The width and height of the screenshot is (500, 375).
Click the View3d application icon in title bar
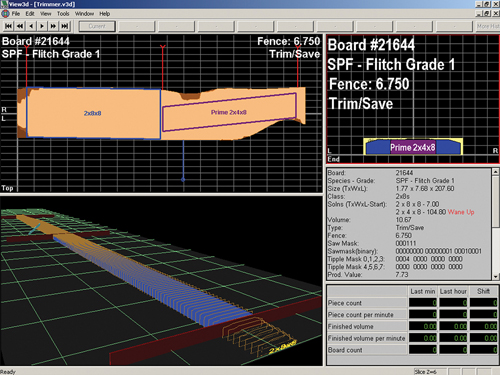pos(4,4)
